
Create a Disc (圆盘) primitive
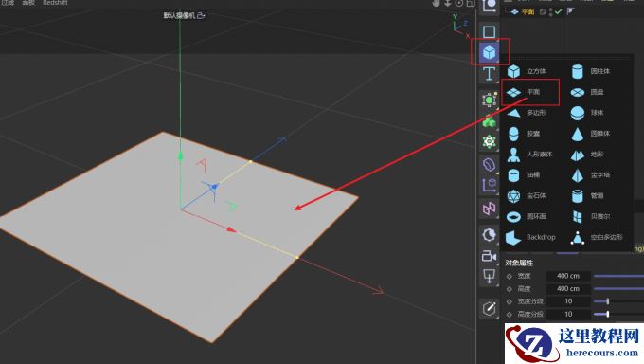pyautogui.click(x=587, y=92)
